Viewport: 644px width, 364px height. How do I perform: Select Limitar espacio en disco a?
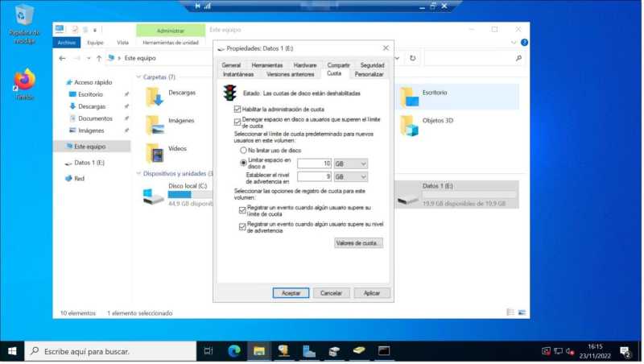point(244,163)
